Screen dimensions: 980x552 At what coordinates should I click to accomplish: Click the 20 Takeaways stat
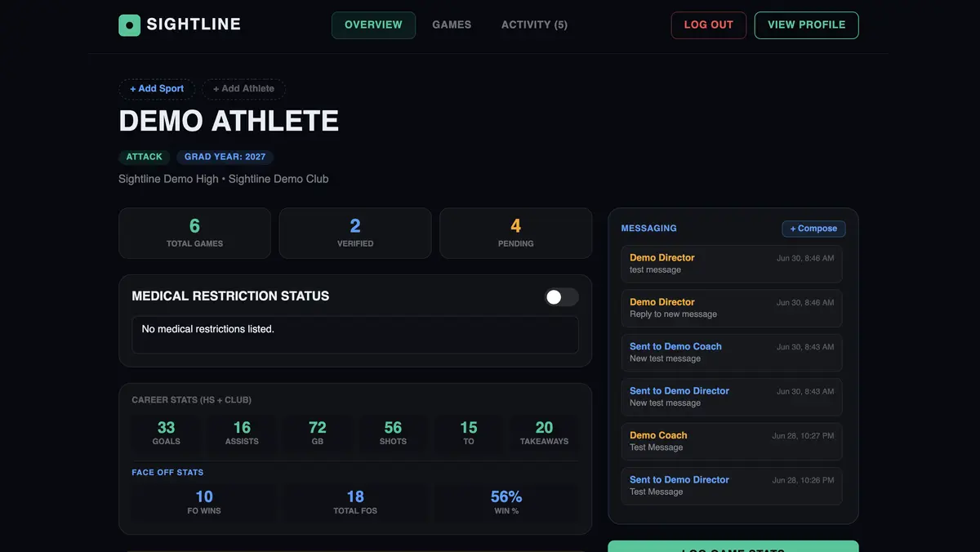pyautogui.click(x=544, y=433)
